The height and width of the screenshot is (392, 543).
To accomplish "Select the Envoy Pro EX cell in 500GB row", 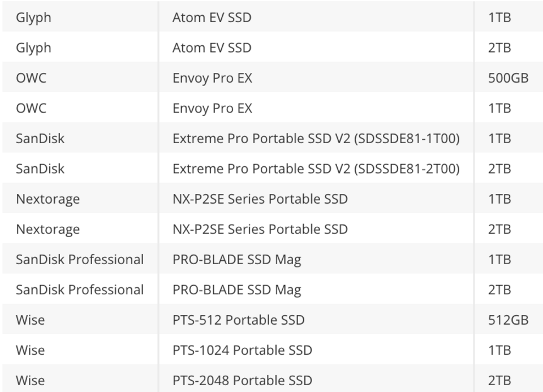I will [212, 78].
